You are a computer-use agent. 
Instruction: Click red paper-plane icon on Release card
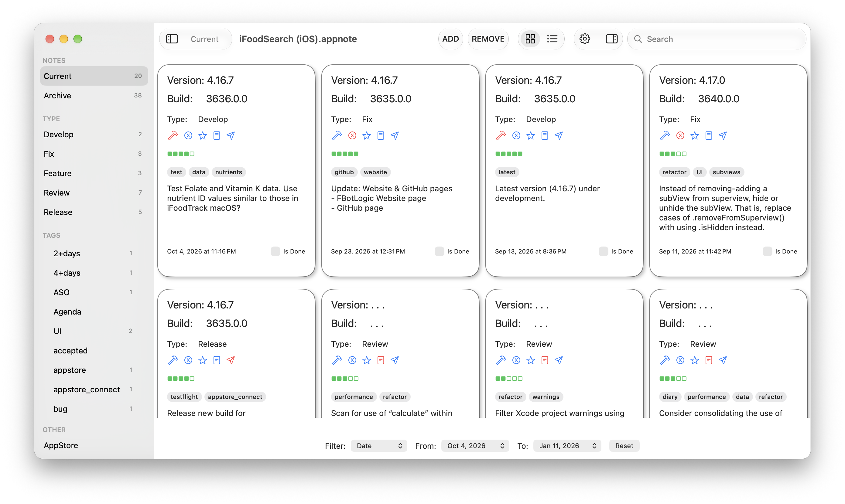point(231,360)
